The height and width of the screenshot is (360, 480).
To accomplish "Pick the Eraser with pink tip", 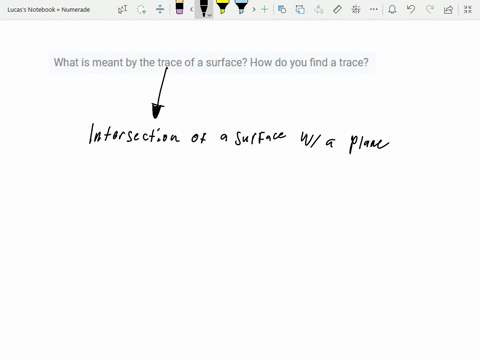I will point(179,7).
